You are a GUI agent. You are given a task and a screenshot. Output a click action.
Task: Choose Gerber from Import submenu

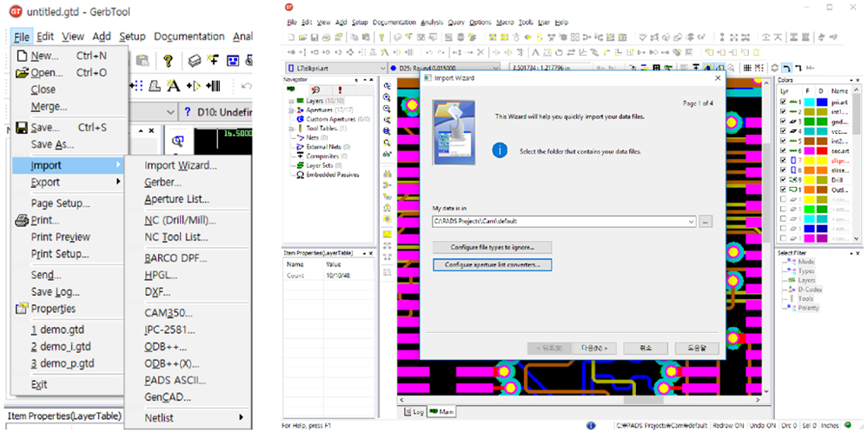[163, 183]
